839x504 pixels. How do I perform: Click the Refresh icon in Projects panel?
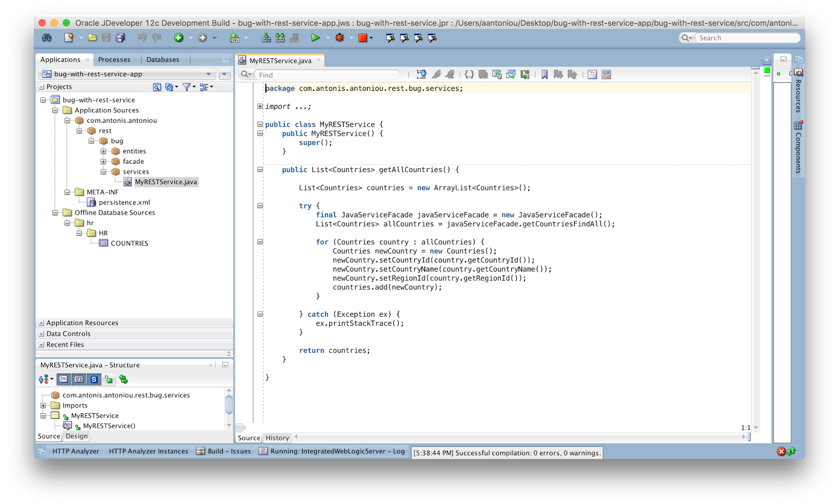pyautogui.click(x=169, y=87)
